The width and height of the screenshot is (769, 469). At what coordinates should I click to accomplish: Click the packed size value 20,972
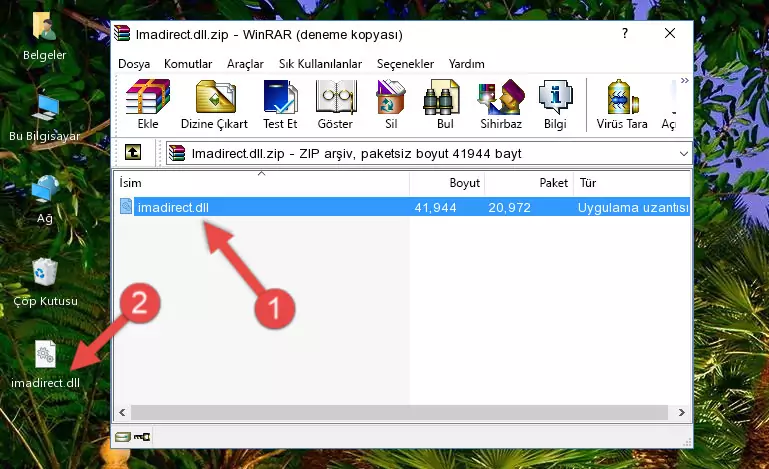(x=510, y=208)
